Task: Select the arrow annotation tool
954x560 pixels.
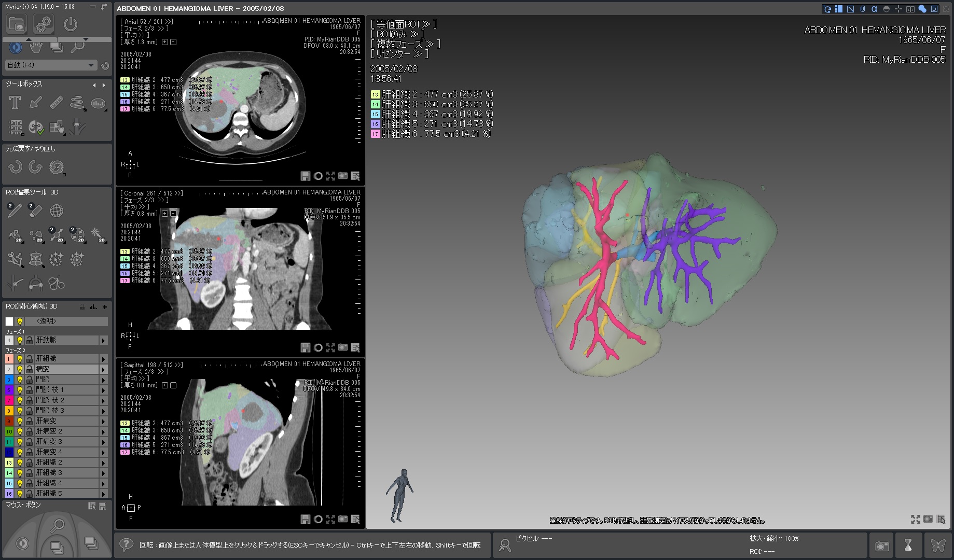Action: [x=36, y=103]
